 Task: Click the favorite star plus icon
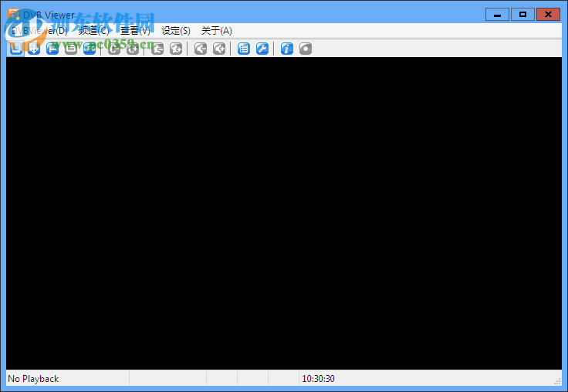point(176,49)
